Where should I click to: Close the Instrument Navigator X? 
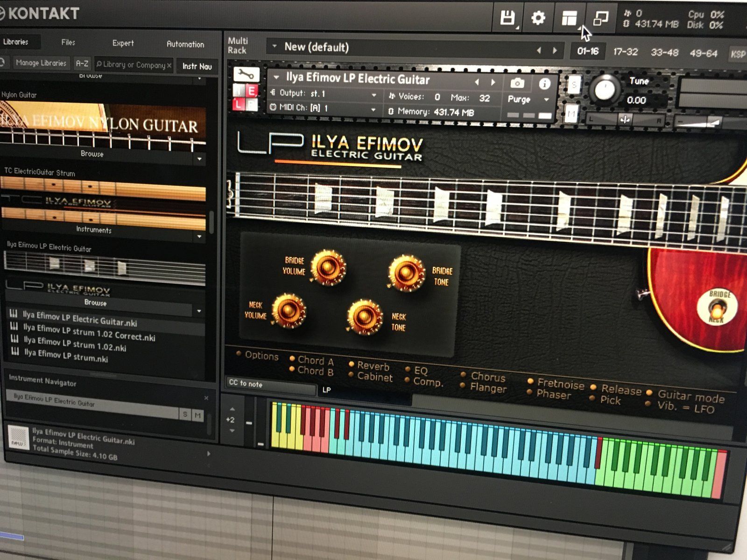point(206,398)
